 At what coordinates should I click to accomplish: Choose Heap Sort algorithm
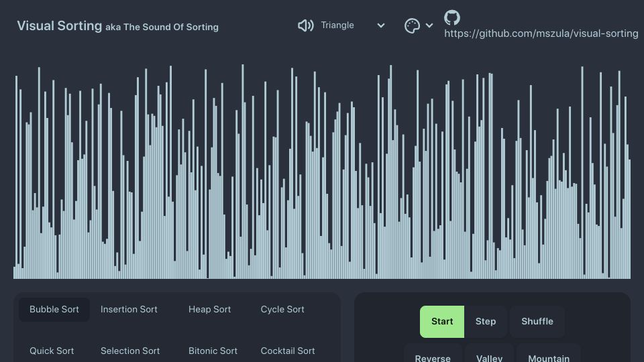coord(209,310)
